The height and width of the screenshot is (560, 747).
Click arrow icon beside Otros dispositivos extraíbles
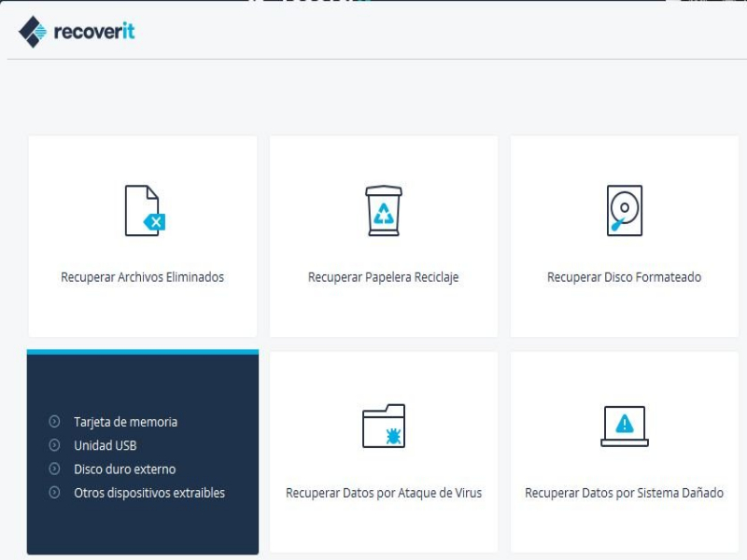54,493
